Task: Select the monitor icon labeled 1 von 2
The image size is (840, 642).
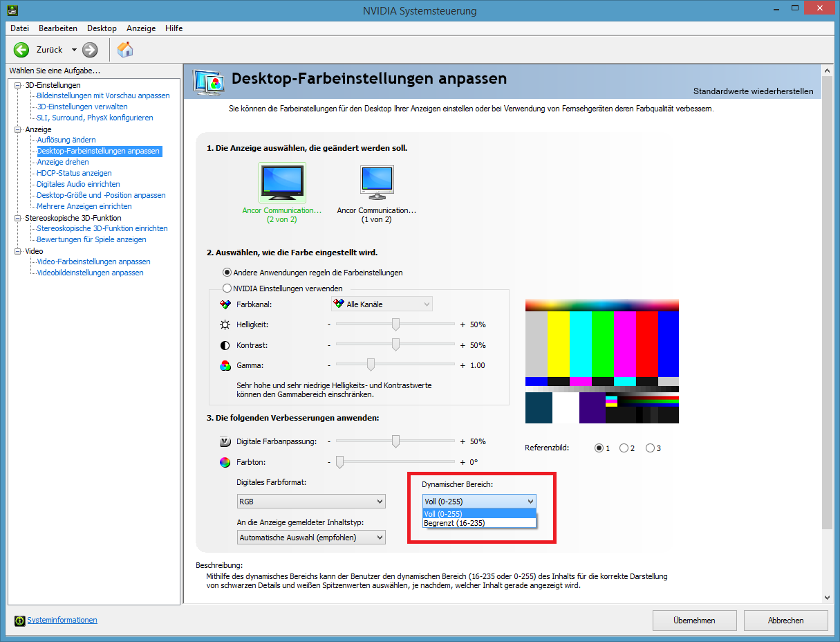Action: (x=377, y=183)
